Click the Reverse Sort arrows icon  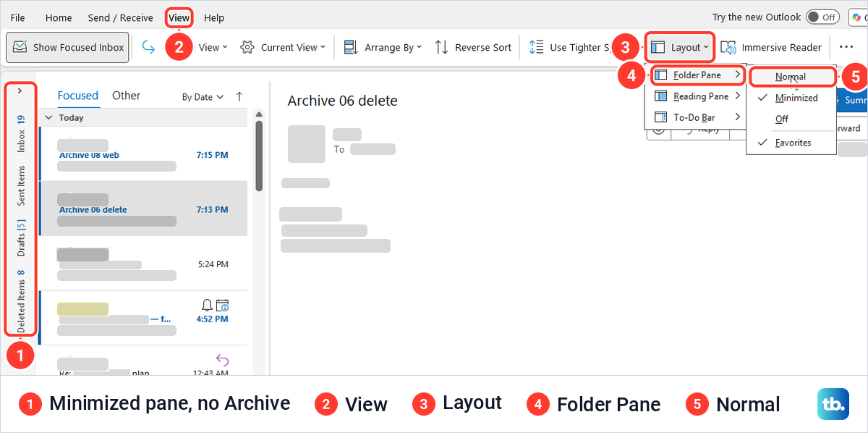(441, 47)
